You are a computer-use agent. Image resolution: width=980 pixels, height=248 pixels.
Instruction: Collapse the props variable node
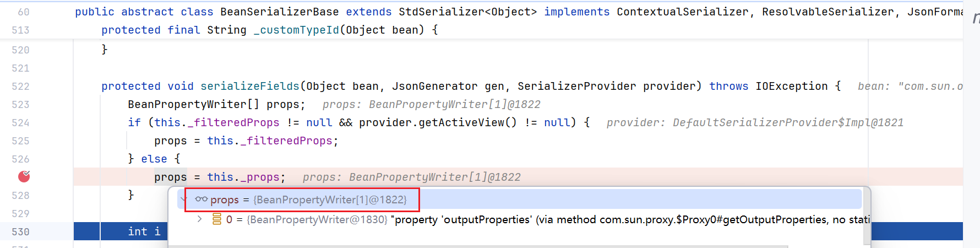(x=184, y=200)
